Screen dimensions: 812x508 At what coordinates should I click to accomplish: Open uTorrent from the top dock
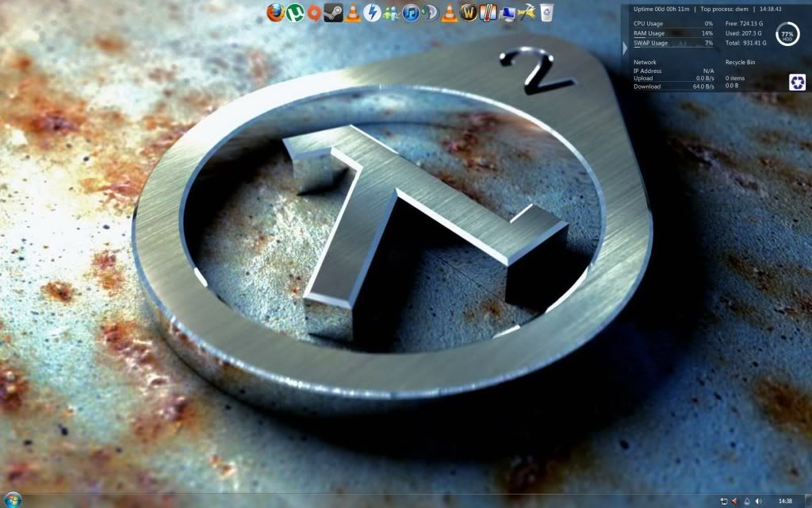click(x=295, y=13)
